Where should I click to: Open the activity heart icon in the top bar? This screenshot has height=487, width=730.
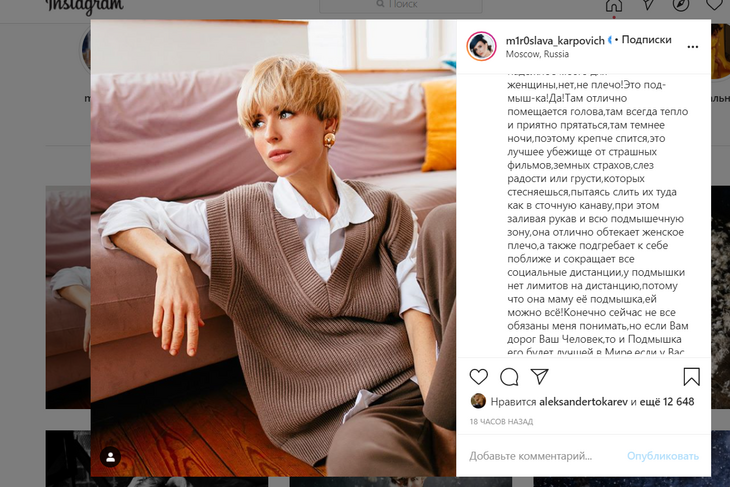(714, 4)
